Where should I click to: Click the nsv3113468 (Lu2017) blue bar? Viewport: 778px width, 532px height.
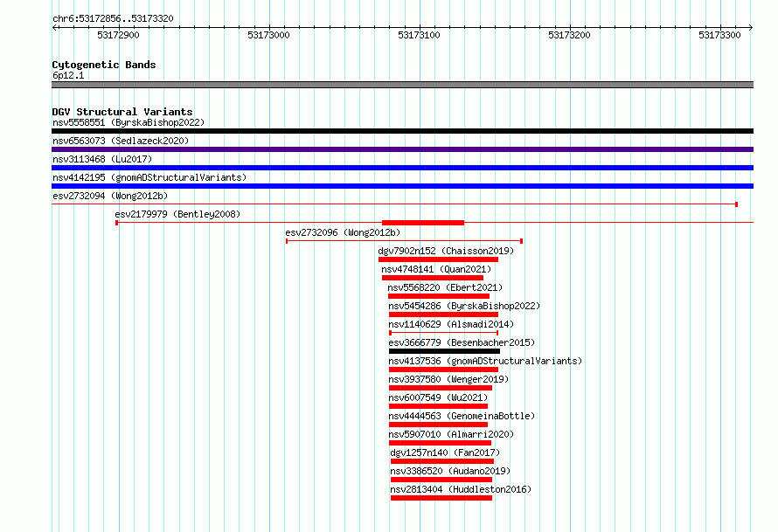coord(402,168)
